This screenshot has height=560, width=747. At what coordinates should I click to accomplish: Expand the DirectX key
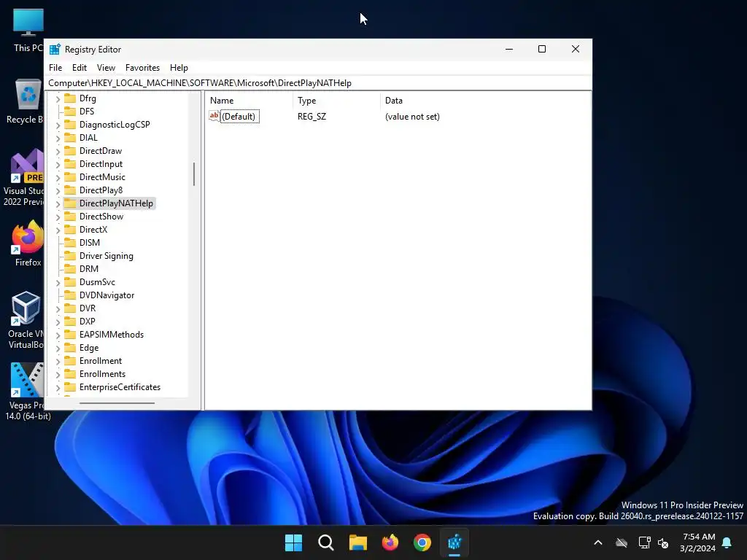click(x=58, y=230)
